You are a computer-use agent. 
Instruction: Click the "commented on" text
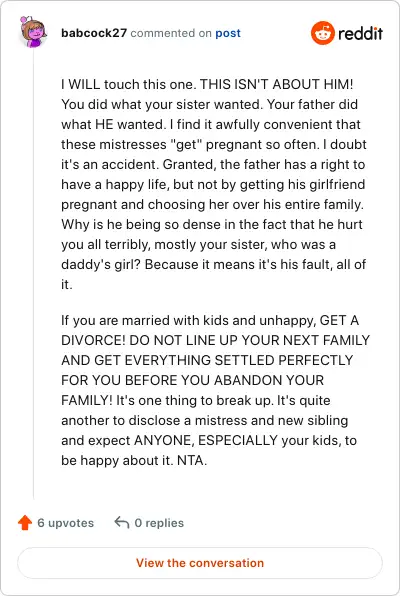point(171,33)
